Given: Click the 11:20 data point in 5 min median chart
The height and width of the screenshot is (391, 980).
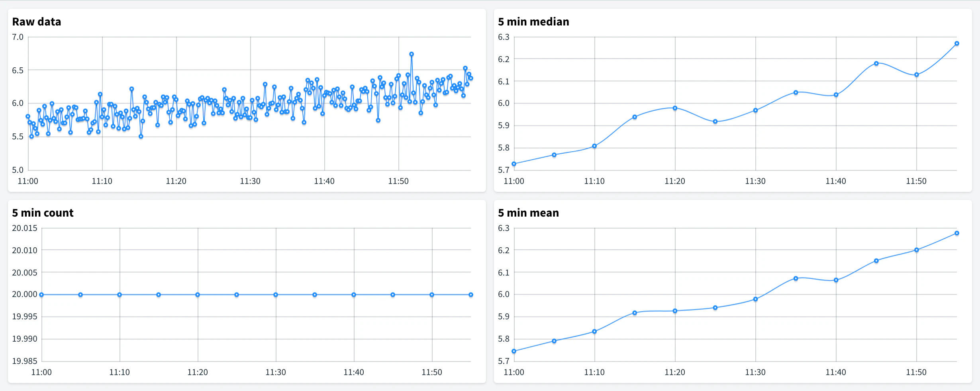Looking at the screenshot, I should (x=675, y=108).
